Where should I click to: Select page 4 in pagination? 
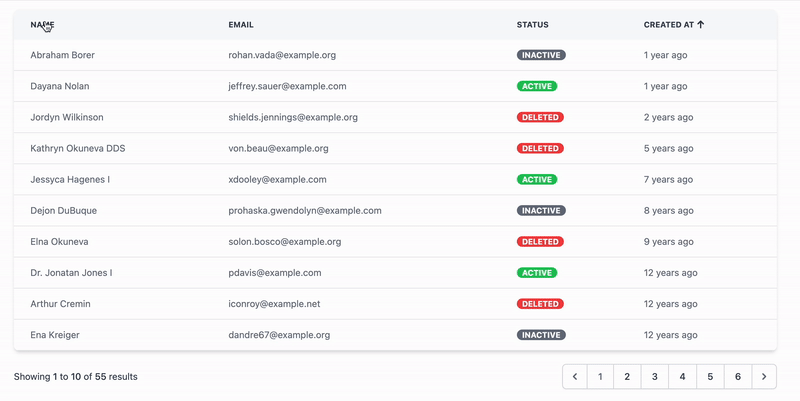[x=683, y=377]
